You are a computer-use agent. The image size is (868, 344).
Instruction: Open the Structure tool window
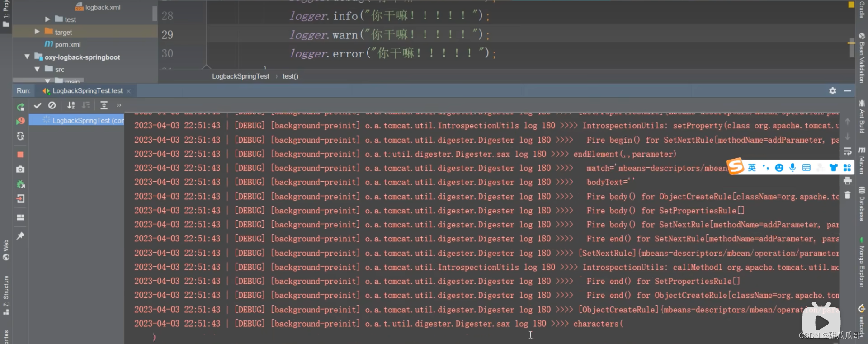click(6, 295)
